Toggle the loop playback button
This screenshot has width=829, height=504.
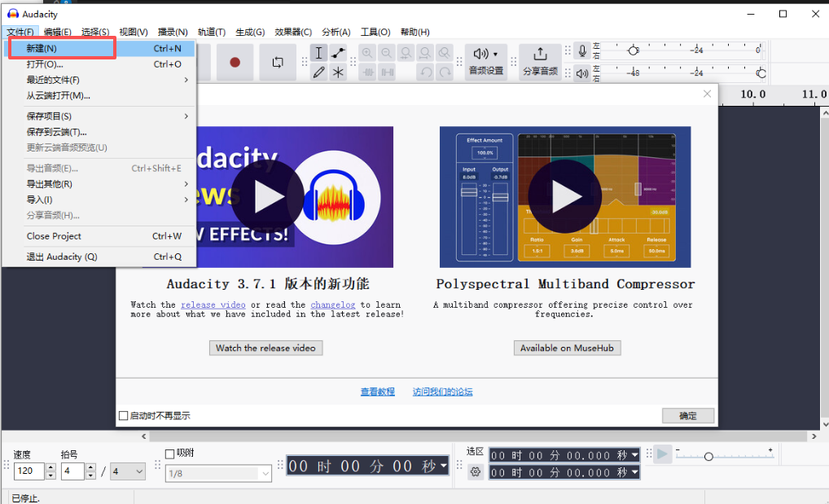coord(278,63)
